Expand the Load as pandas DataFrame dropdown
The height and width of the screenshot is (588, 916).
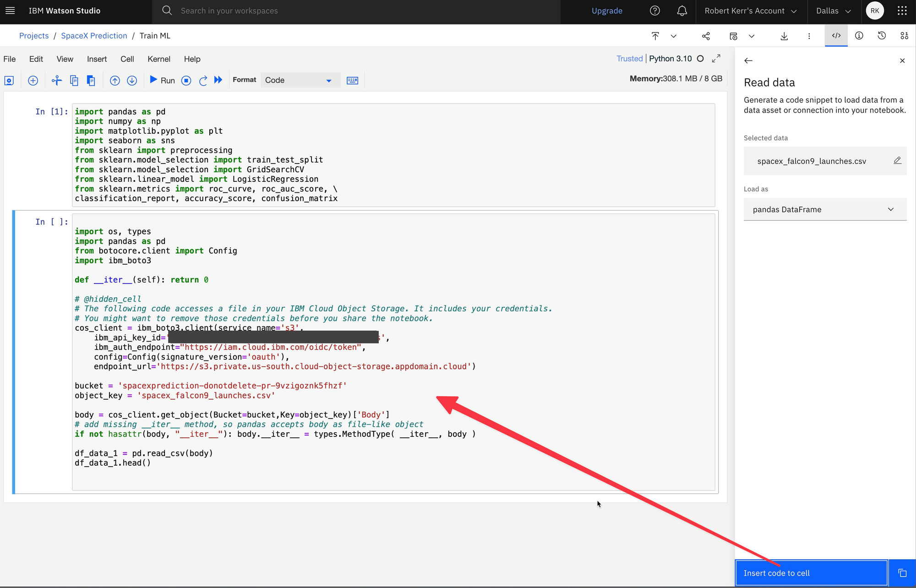pos(825,209)
